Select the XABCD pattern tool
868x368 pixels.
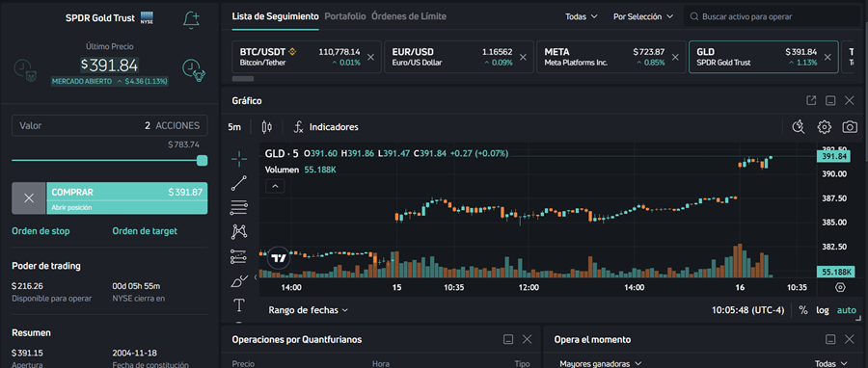click(x=239, y=232)
